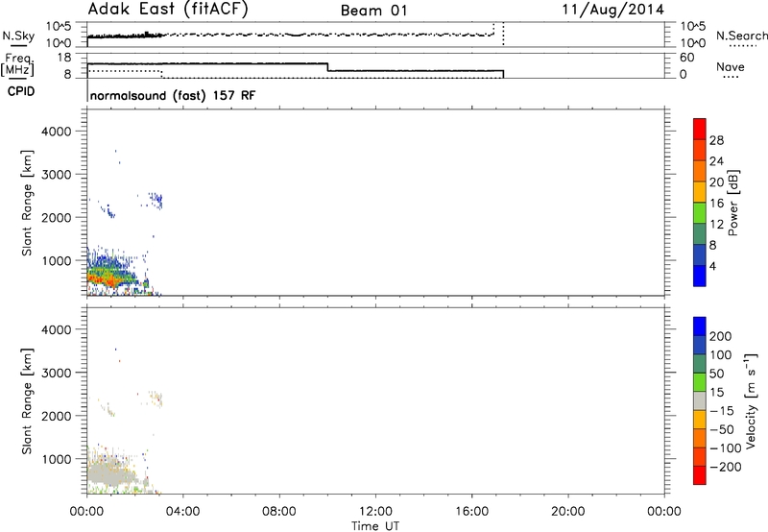
Task: Click the 'CPID' label
Action: [21, 91]
